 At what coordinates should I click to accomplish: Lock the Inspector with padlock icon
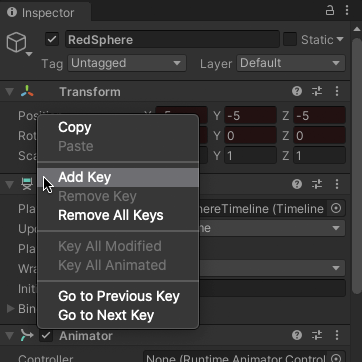pos(330,11)
